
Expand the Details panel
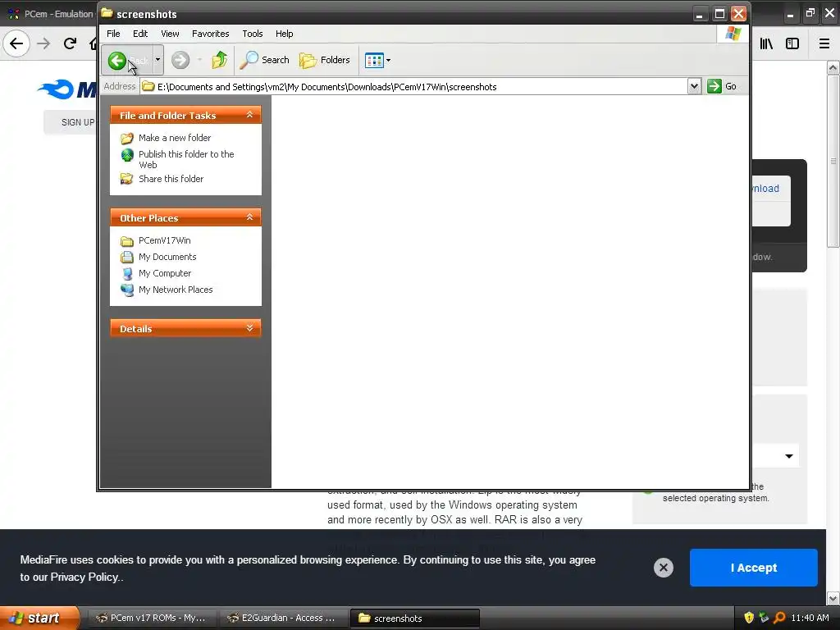pos(249,328)
